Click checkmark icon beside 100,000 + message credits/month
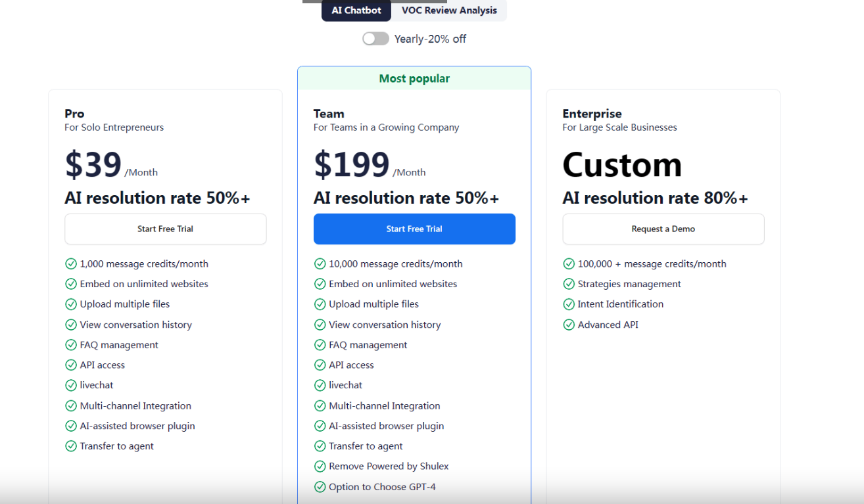 [569, 264]
